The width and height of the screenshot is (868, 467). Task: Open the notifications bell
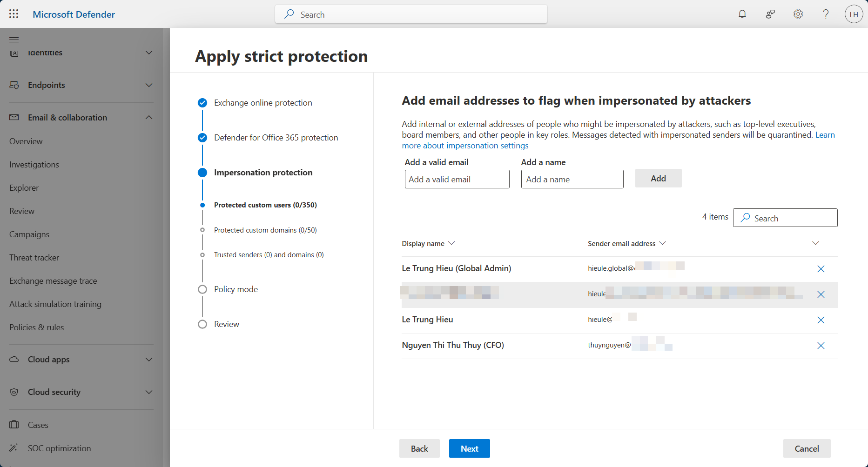[742, 14]
